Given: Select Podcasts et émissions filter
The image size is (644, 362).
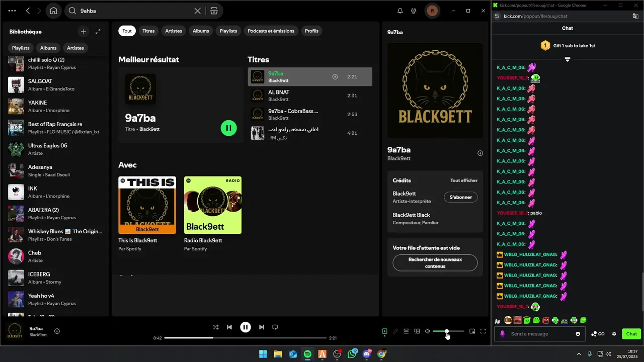Looking at the screenshot, I should [x=271, y=31].
